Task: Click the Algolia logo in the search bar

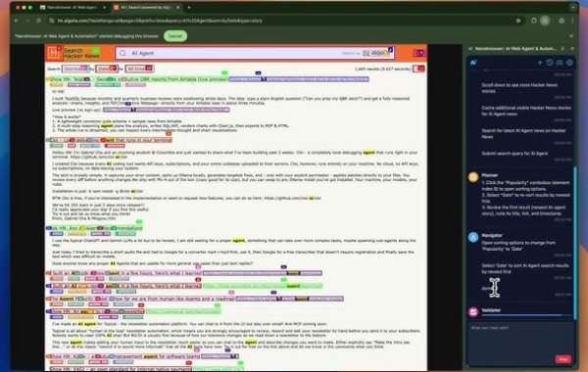Action: (x=377, y=53)
